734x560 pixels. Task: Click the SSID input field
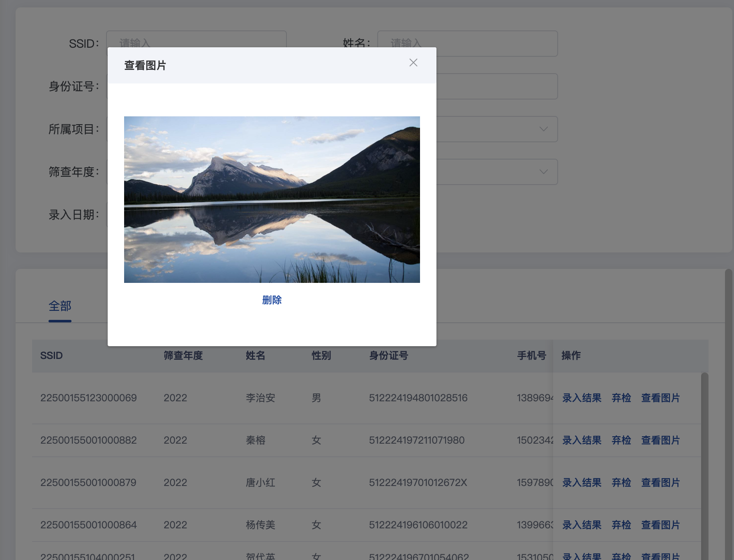[x=196, y=39]
